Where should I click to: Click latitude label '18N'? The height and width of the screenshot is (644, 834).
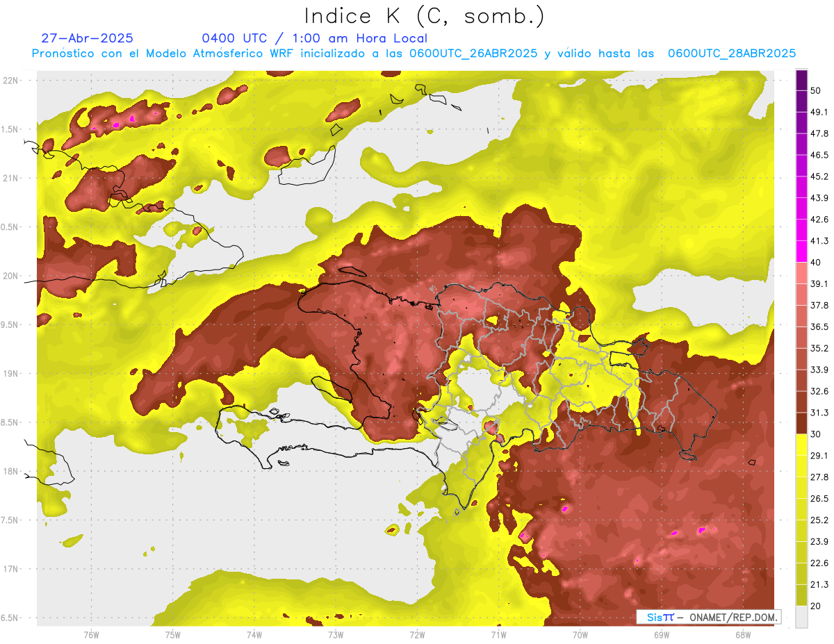pyautogui.click(x=11, y=472)
